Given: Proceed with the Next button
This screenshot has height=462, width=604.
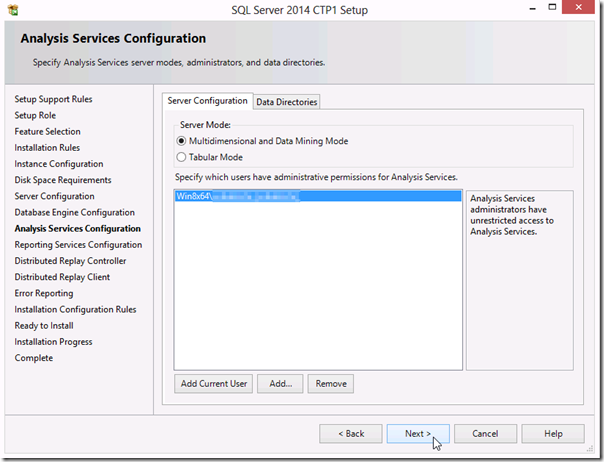Looking at the screenshot, I should 418,434.
